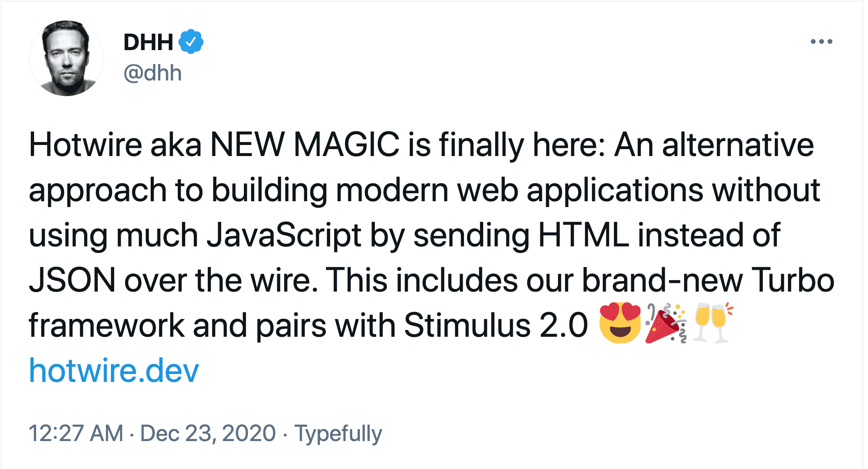Open the three-dot more options menu
The width and height of the screenshot is (868, 469).
(x=821, y=41)
